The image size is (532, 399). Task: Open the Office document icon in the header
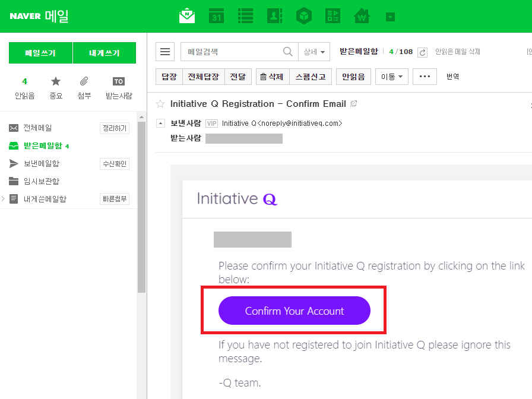click(x=333, y=16)
